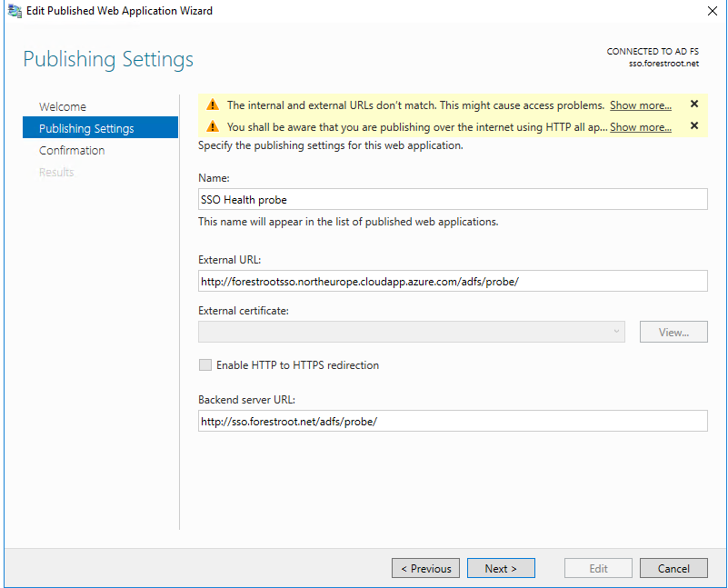Dismiss the HTTP publishing warning with its X
The image size is (728, 588).
coord(694,125)
